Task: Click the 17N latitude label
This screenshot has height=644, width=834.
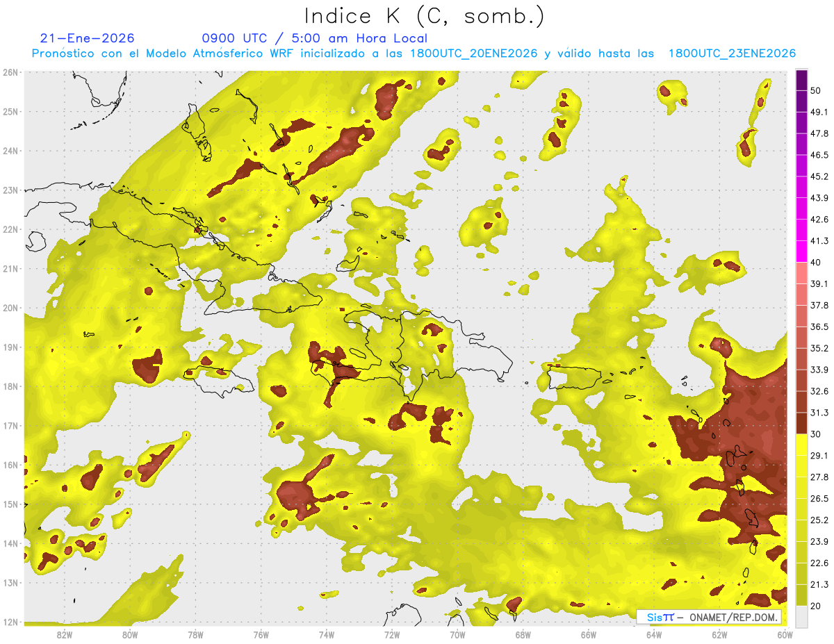Action: pyautogui.click(x=10, y=425)
